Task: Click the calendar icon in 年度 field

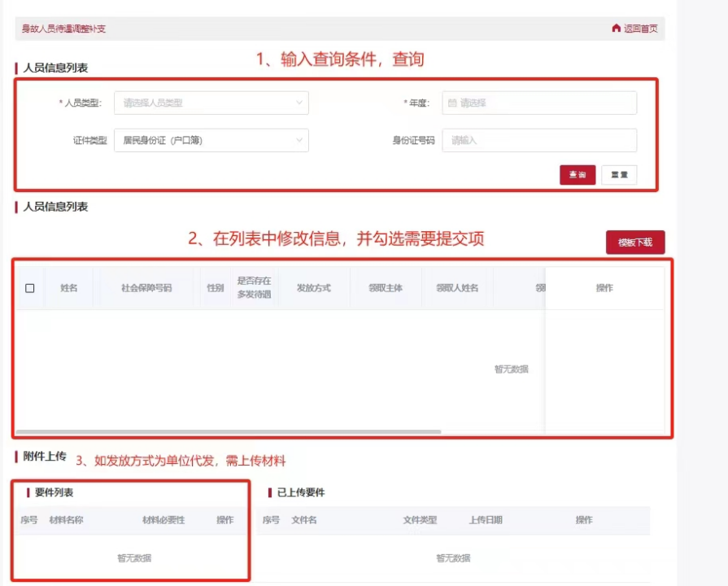Action: tap(452, 103)
